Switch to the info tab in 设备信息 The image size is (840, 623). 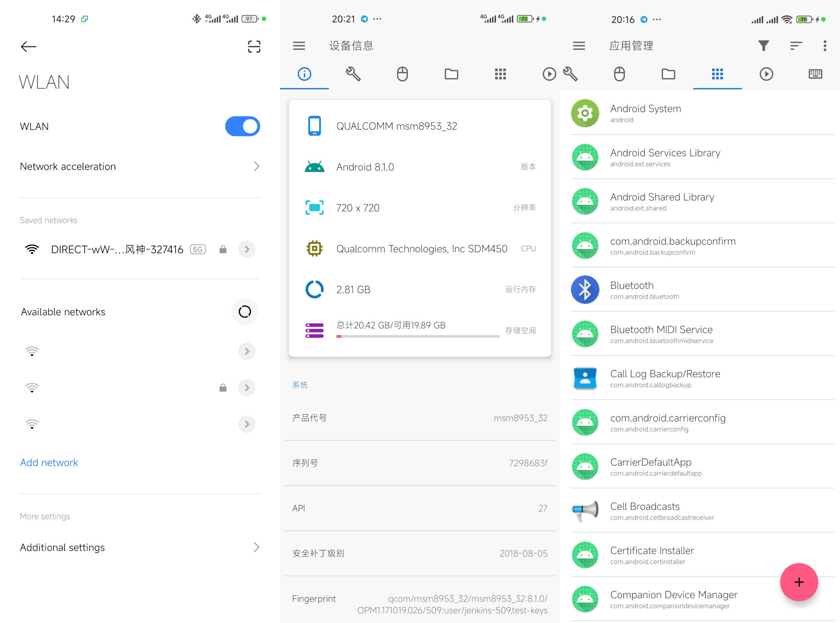coord(304,74)
